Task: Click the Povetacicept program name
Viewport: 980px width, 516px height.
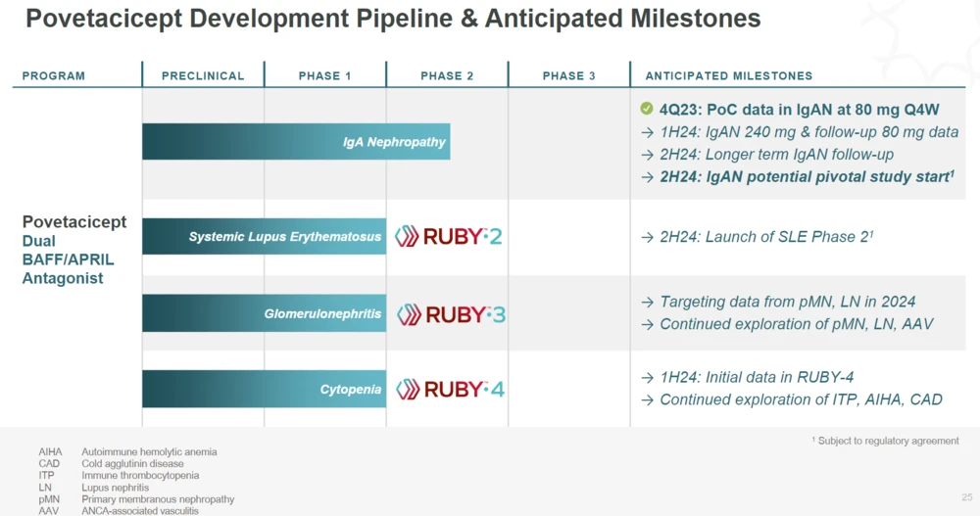Action: tap(74, 222)
